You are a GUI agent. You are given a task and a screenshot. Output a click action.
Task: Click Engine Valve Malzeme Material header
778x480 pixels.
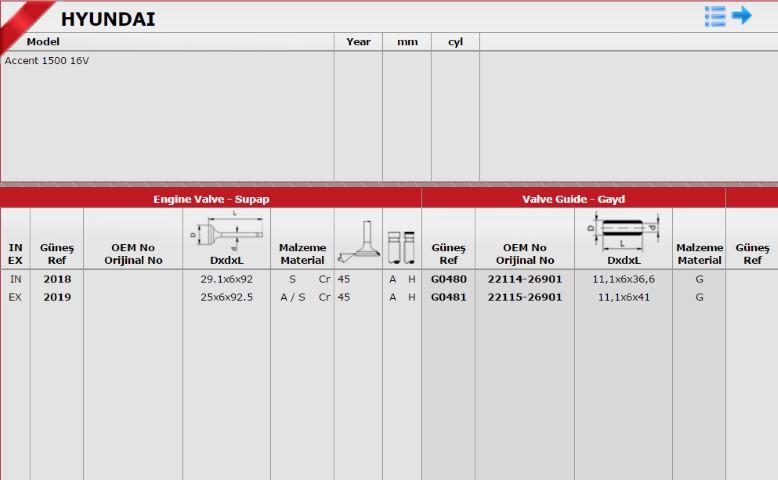tap(302, 254)
